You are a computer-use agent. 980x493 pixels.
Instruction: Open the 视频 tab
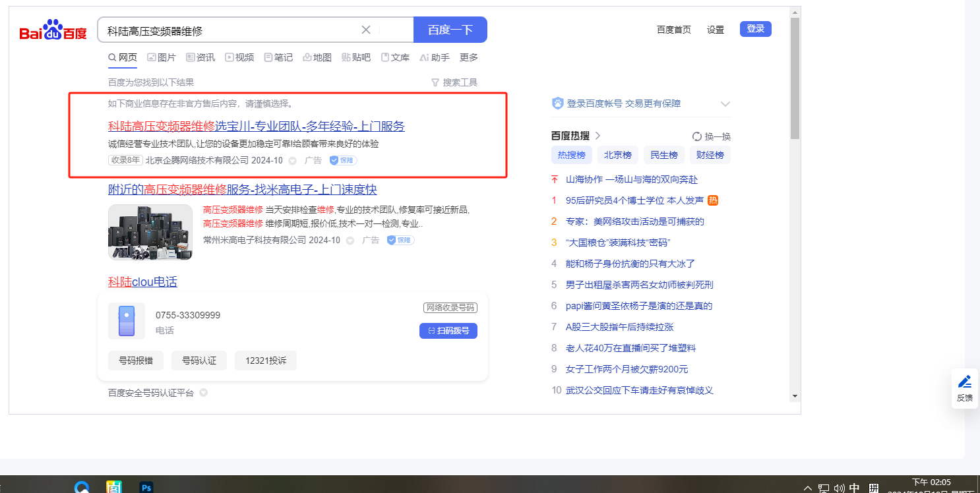coord(239,57)
